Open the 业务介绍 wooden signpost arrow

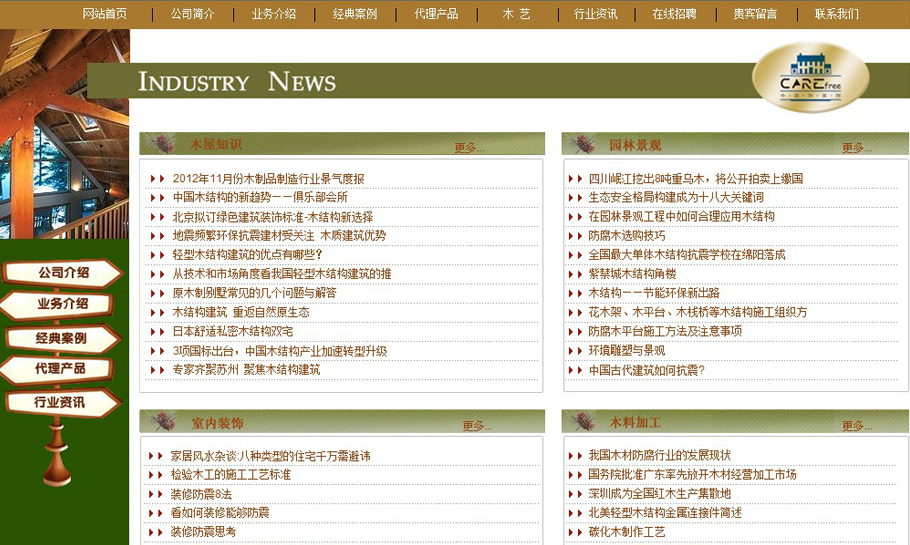(62, 304)
